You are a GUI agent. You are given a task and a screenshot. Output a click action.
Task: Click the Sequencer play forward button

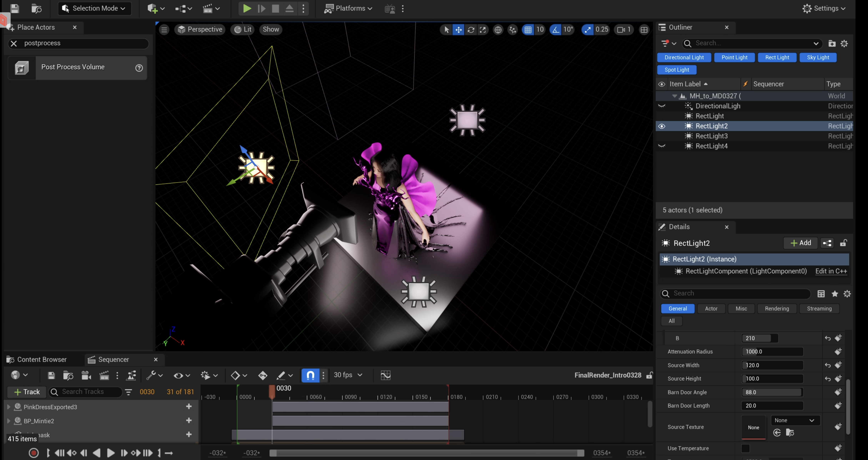(111, 452)
